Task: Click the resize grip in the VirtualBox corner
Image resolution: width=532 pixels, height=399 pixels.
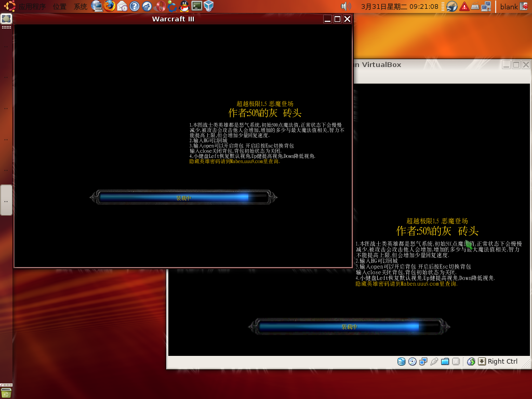Action: point(526,364)
